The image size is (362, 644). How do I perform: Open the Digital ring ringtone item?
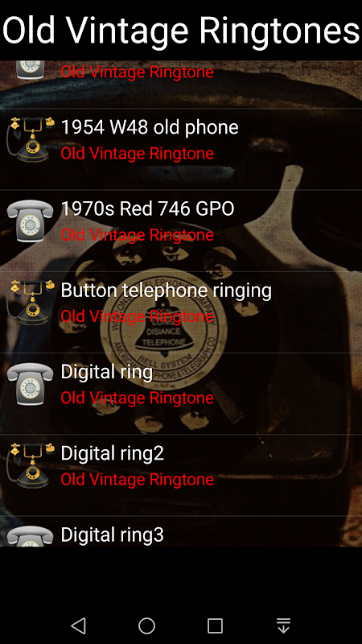point(181,394)
